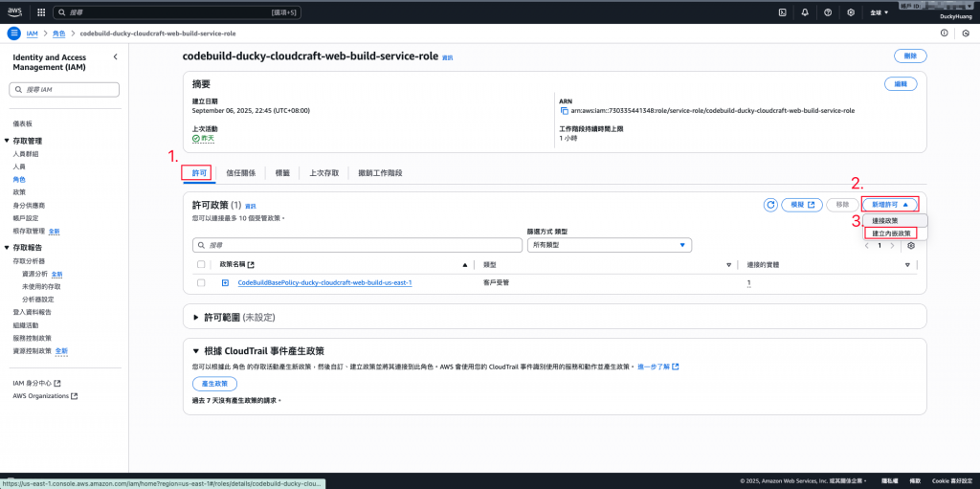Focus the top AWS search field
980x489 pixels.
176,11
